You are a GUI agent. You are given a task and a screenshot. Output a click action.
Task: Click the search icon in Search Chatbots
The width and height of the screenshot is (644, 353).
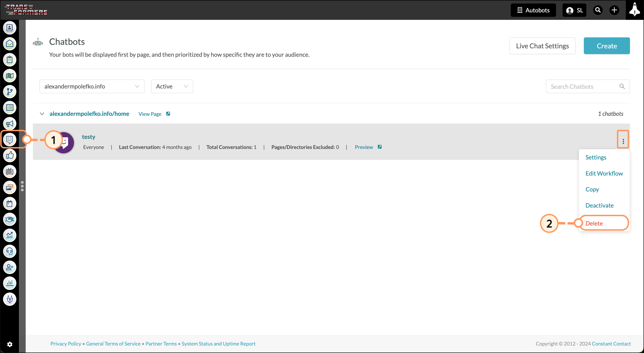622,87
